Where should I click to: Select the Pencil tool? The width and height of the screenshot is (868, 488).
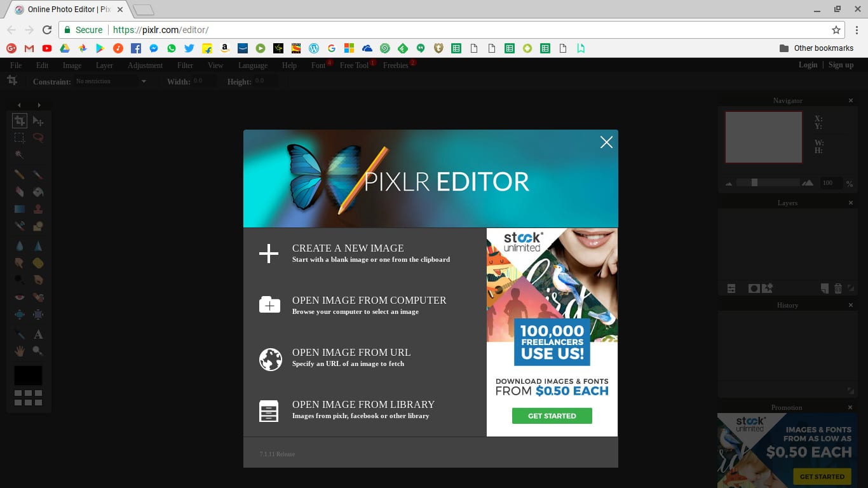coord(20,174)
